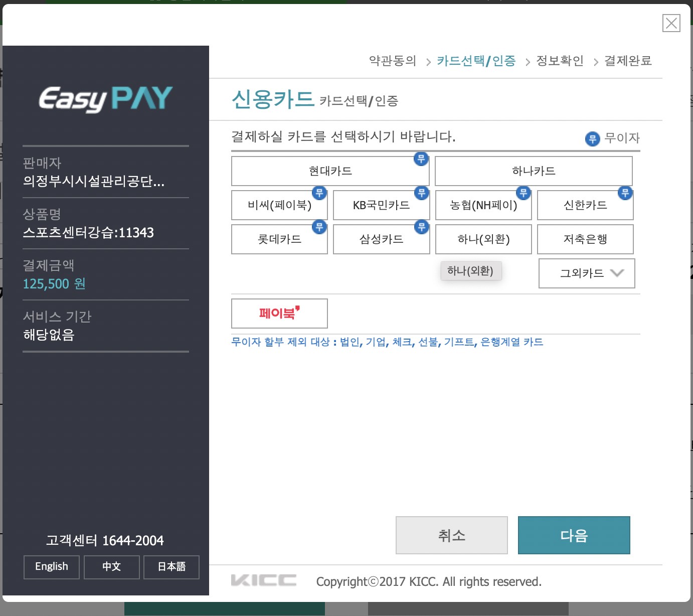Click interest-free badge on 현대카드
This screenshot has height=616, width=693.
click(421, 159)
